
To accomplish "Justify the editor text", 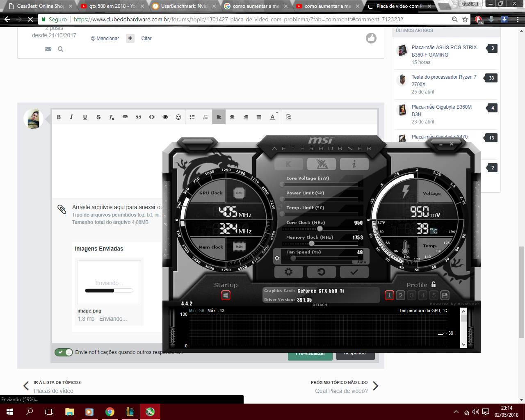I will click(259, 117).
